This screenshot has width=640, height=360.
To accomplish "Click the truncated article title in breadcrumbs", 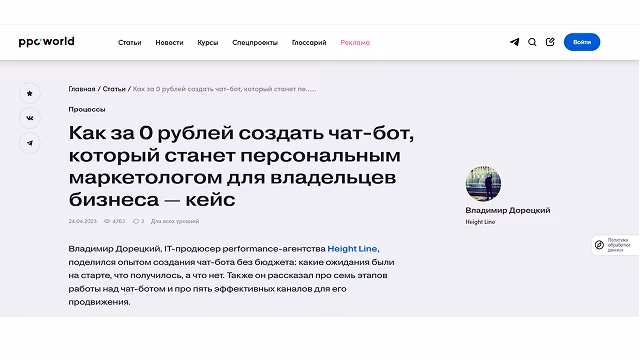I will tap(224, 89).
